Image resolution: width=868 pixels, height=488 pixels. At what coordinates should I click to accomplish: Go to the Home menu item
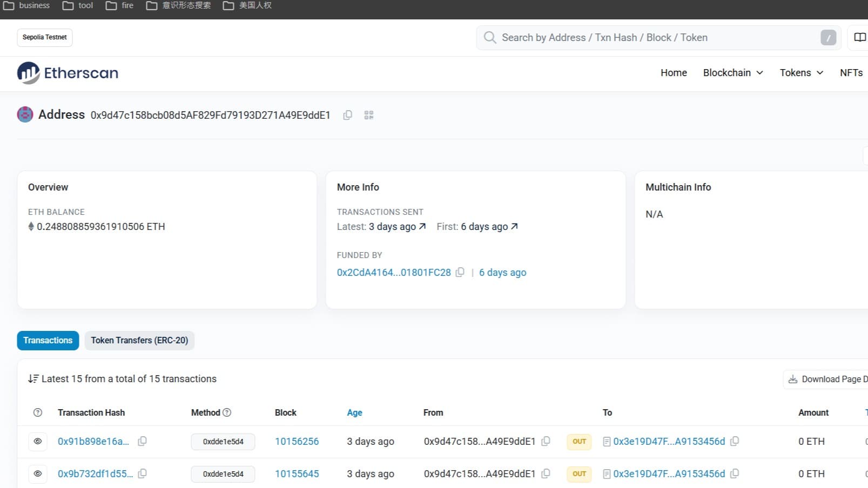point(674,73)
